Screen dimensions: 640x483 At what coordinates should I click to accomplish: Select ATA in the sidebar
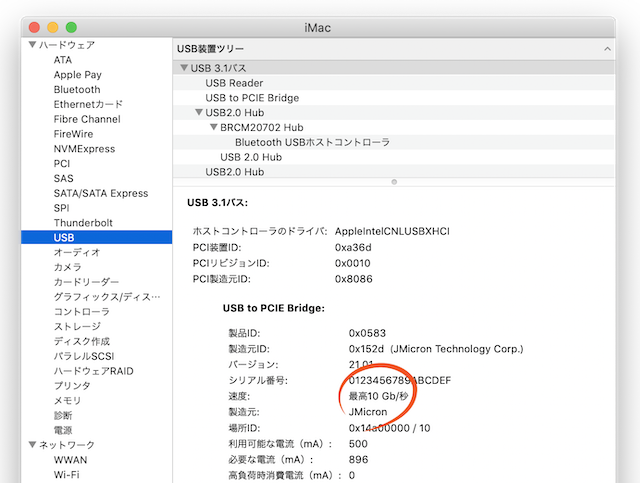click(63, 60)
